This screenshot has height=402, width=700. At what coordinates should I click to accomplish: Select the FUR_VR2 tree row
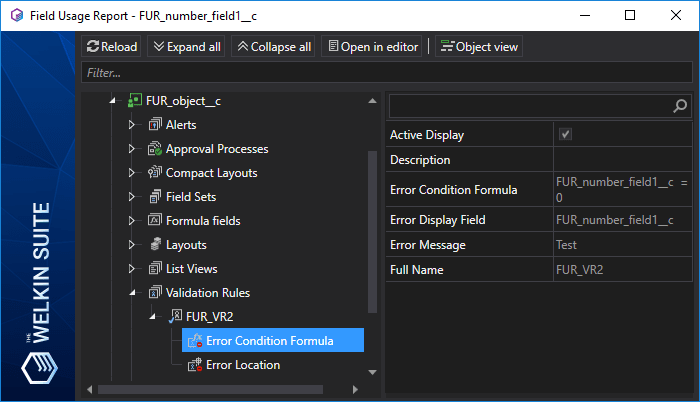(209, 317)
